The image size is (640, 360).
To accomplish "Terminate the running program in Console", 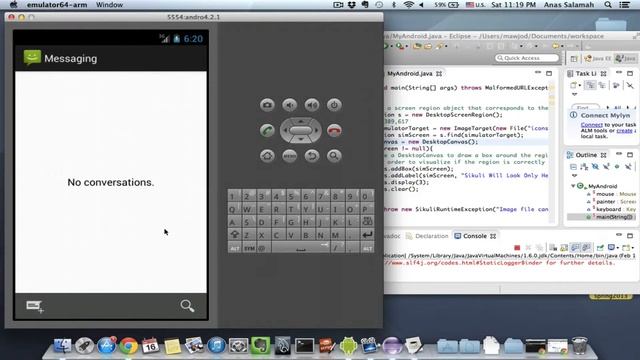I will tap(517, 248).
